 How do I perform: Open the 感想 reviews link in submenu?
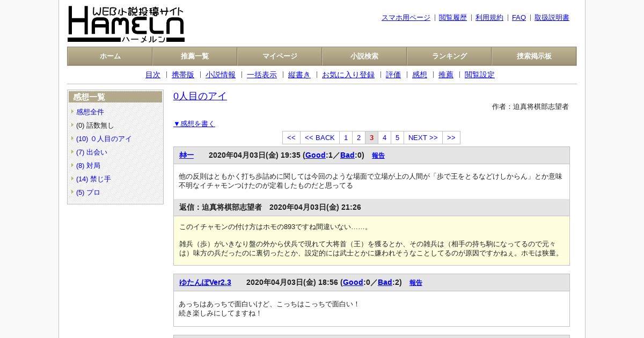pyautogui.click(x=420, y=75)
